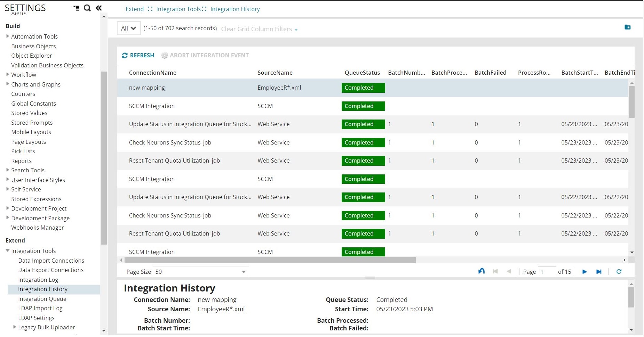Click the Extend breadcrumb link
Screen dimensions: 644x337
coord(135,9)
